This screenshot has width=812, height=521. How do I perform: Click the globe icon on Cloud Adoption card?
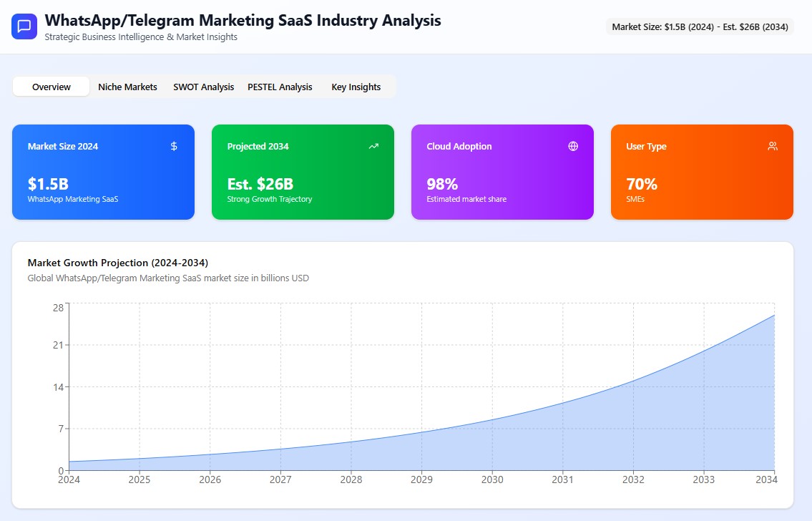[573, 146]
